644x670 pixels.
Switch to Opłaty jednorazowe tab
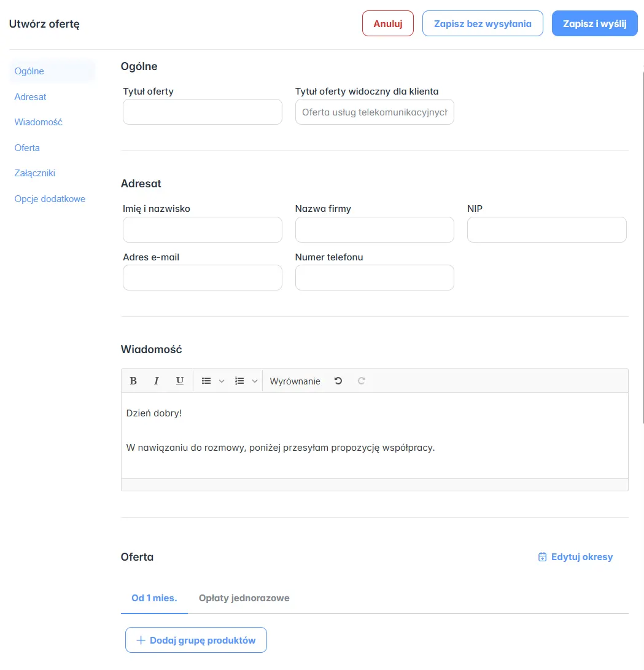[x=244, y=598]
